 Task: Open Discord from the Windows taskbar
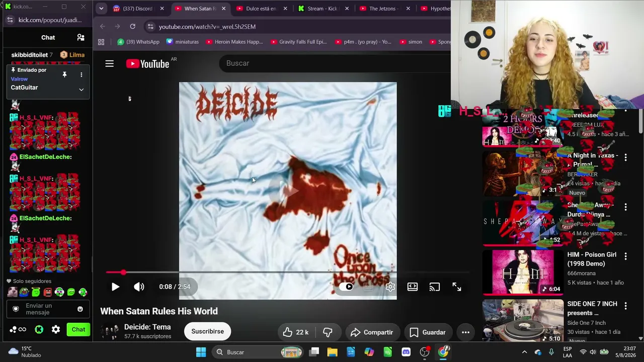(406, 352)
